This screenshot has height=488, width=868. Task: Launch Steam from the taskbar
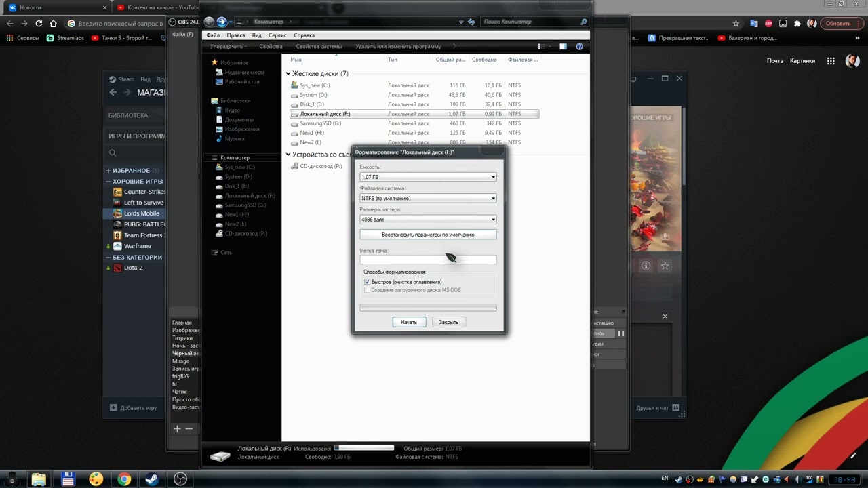(x=151, y=479)
